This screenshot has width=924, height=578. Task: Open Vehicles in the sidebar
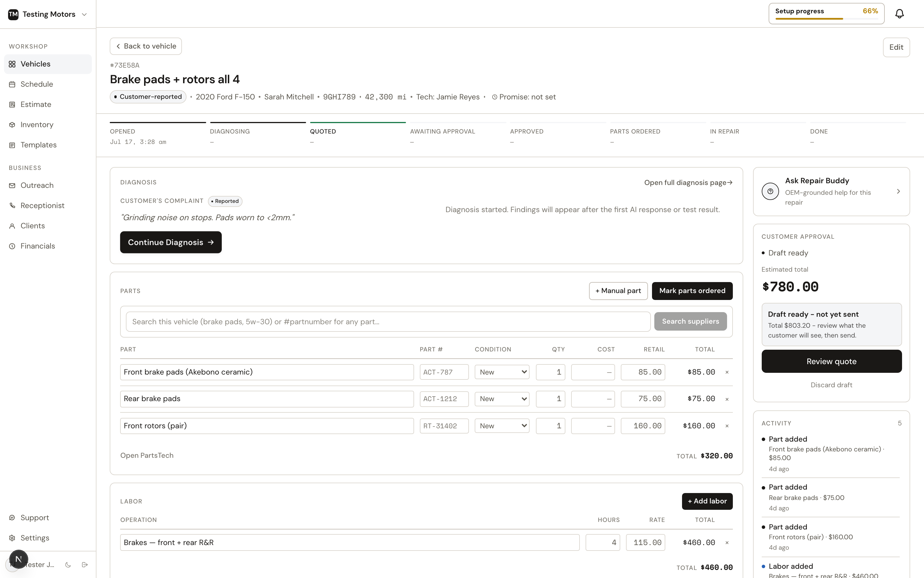(48, 64)
